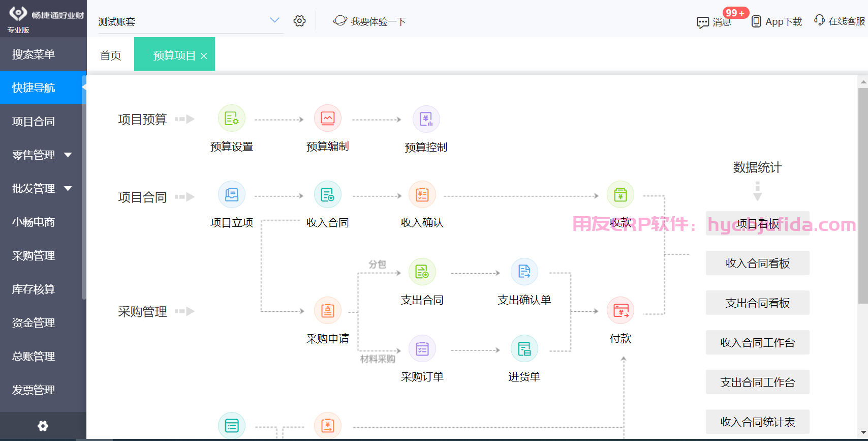Click the orange yen document icon at bottom
868x441 pixels.
tap(328, 426)
